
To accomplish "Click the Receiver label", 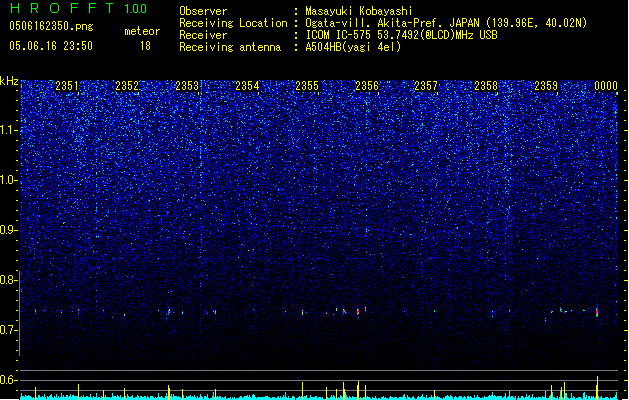I will tap(203, 35).
